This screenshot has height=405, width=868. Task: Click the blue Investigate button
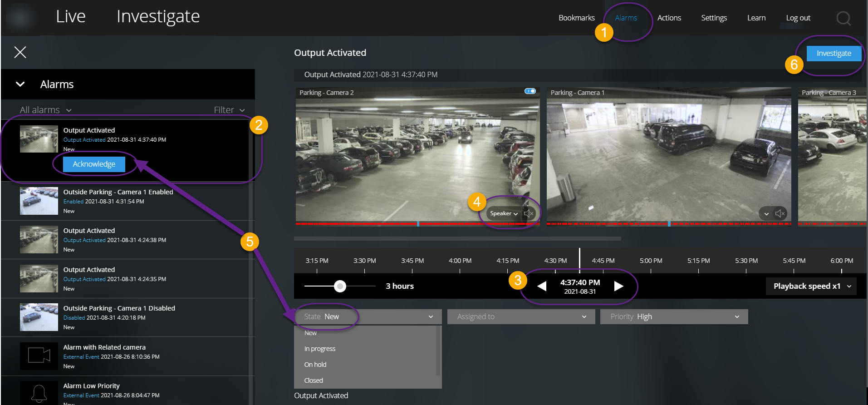click(x=834, y=53)
